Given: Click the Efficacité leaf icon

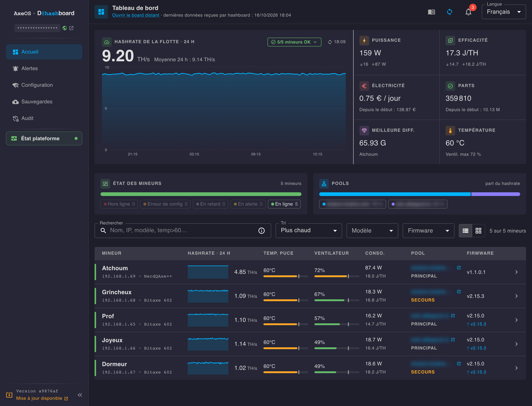Looking at the screenshot, I should 450,40.
